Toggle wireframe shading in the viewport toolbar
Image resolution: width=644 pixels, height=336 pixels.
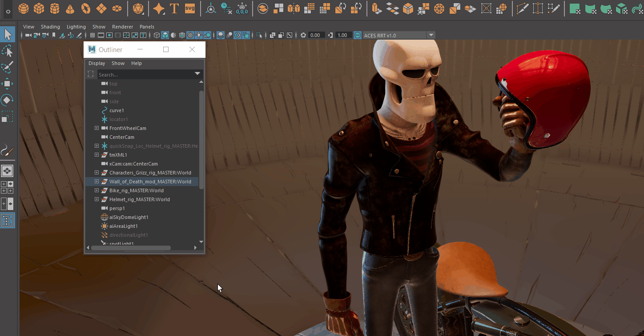(157, 35)
